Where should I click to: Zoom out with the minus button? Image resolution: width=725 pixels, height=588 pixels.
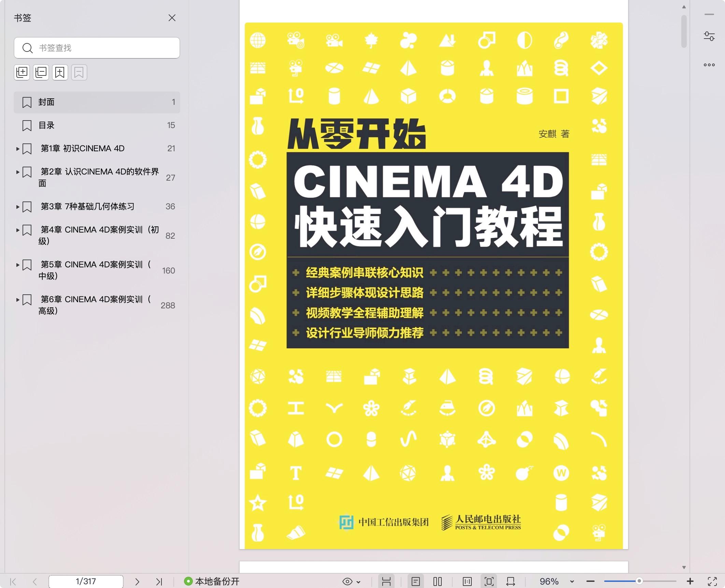pyautogui.click(x=591, y=582)
